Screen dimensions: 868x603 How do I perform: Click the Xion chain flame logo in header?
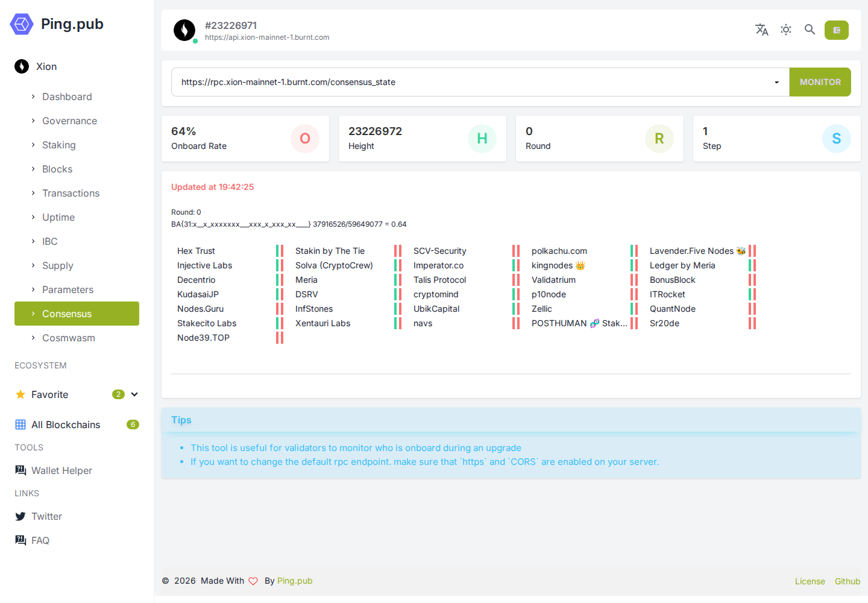(184, 30)
